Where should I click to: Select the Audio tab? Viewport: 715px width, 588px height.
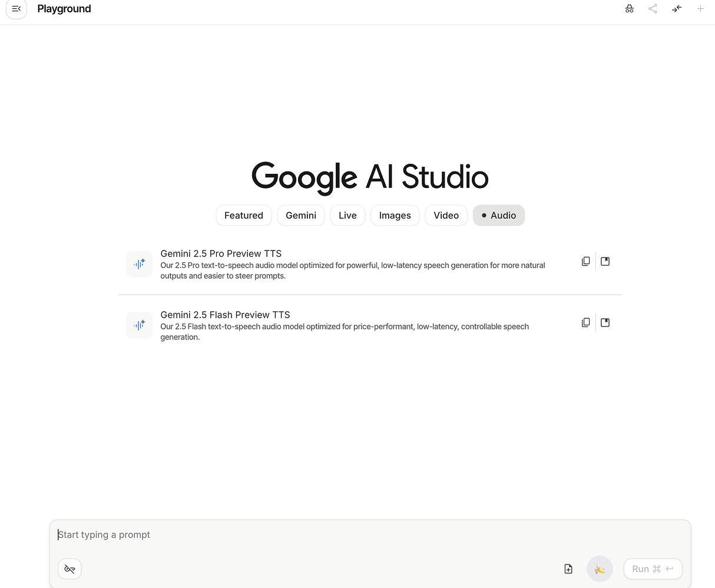point(499,216)
